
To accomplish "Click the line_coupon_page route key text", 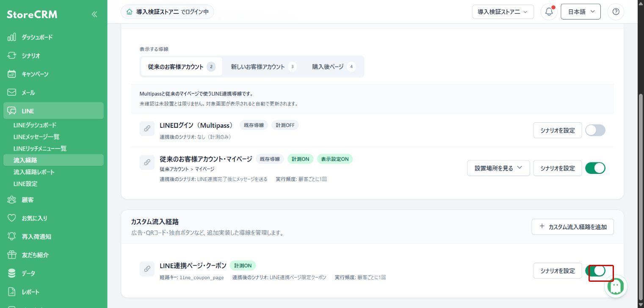I will tap(202, 278).
